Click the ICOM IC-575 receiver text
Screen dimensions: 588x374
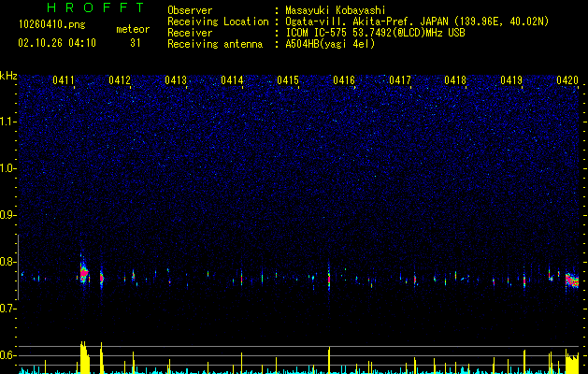375,33
